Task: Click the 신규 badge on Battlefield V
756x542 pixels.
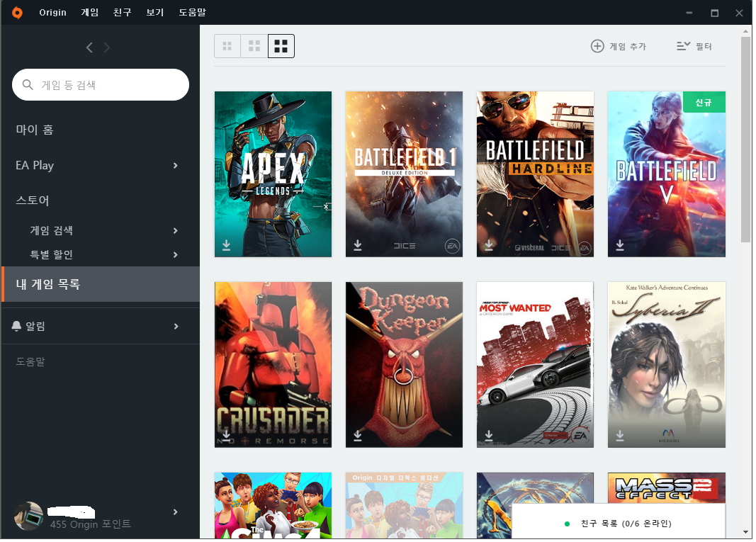Action: click(x=704, y=102)
